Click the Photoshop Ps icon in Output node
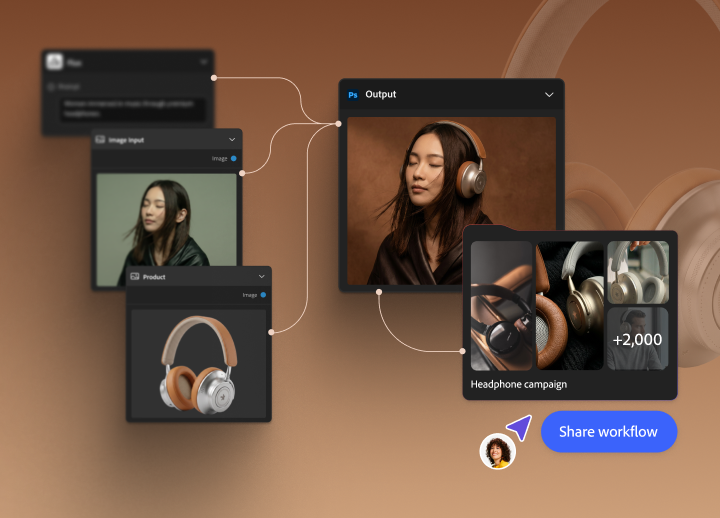Screen dimensions: 720x518 point(353,95)
